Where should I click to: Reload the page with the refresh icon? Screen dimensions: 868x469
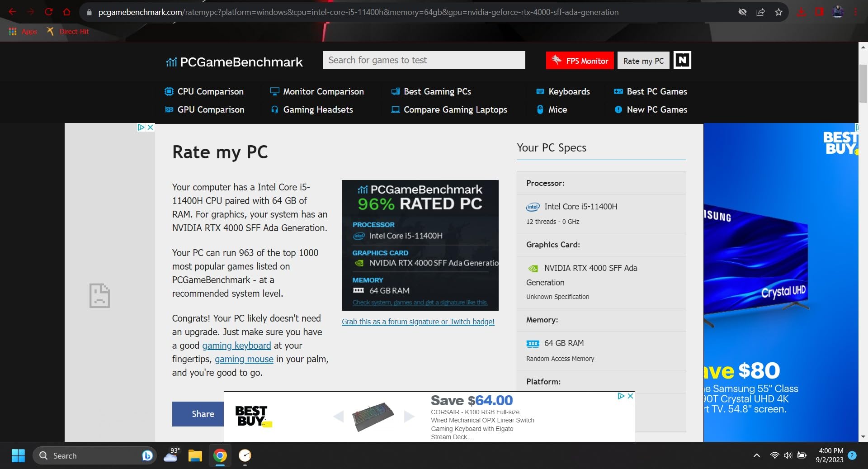49,12
